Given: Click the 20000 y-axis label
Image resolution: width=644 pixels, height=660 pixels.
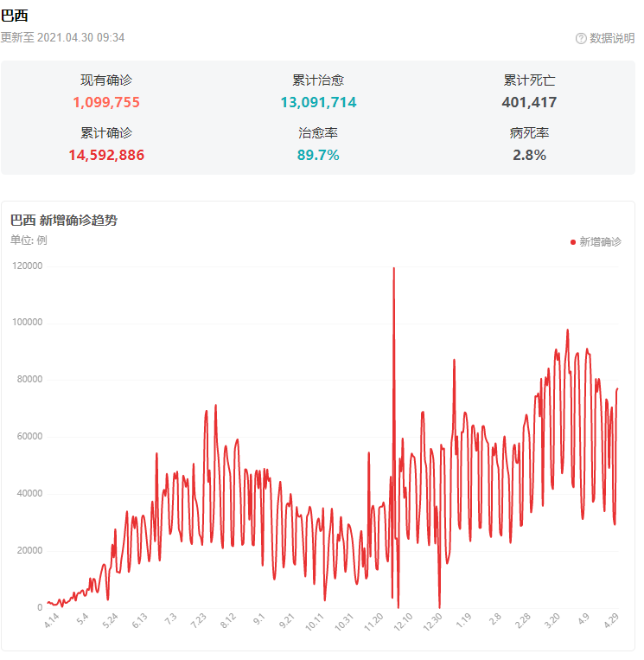Looking at the screenshot, I should point(29,550).
